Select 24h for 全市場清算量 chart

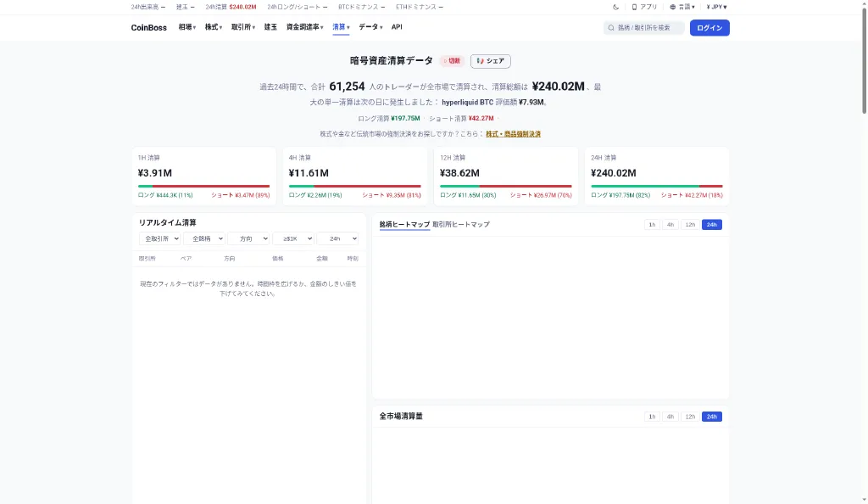pyautogui.click(x=712, y=417)
